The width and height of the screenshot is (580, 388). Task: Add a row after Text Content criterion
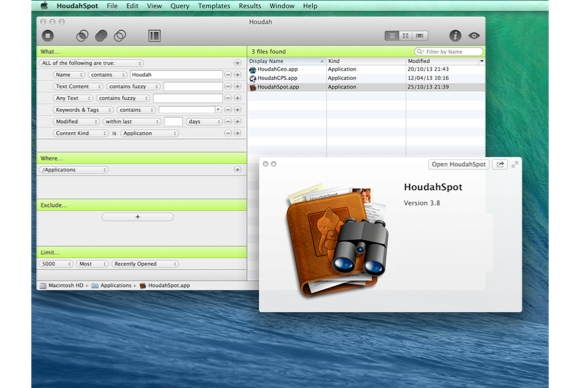(237, 87)
